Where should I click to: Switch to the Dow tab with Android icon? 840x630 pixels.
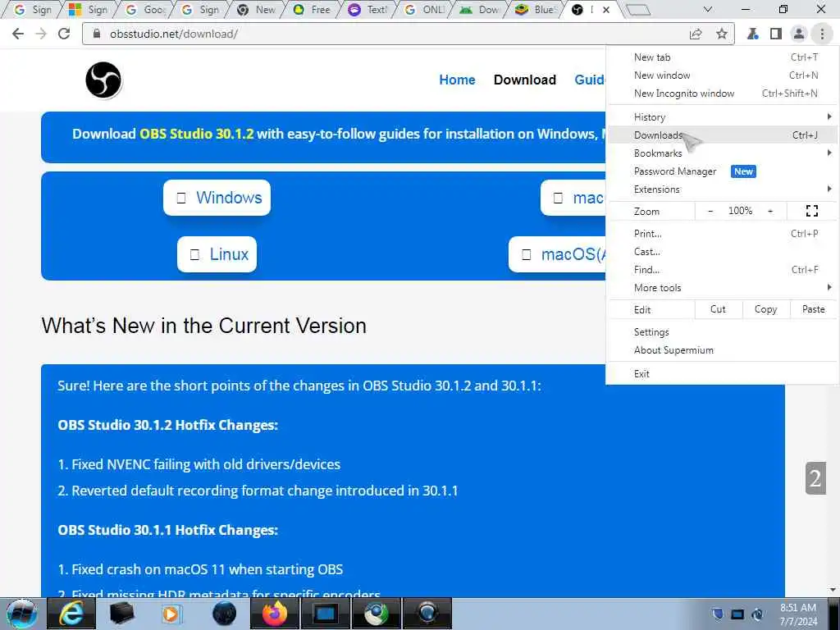(x=479, y=10)
